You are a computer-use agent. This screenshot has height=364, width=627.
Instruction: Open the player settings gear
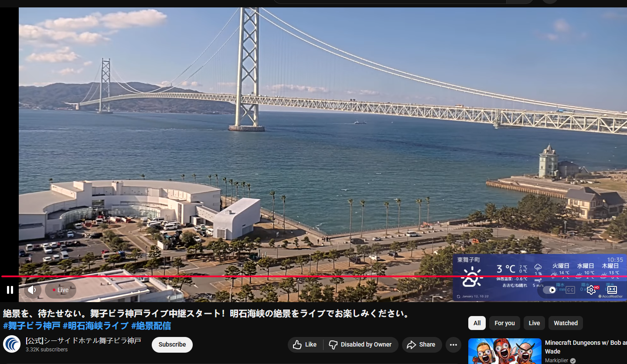[x=591, y=290]
